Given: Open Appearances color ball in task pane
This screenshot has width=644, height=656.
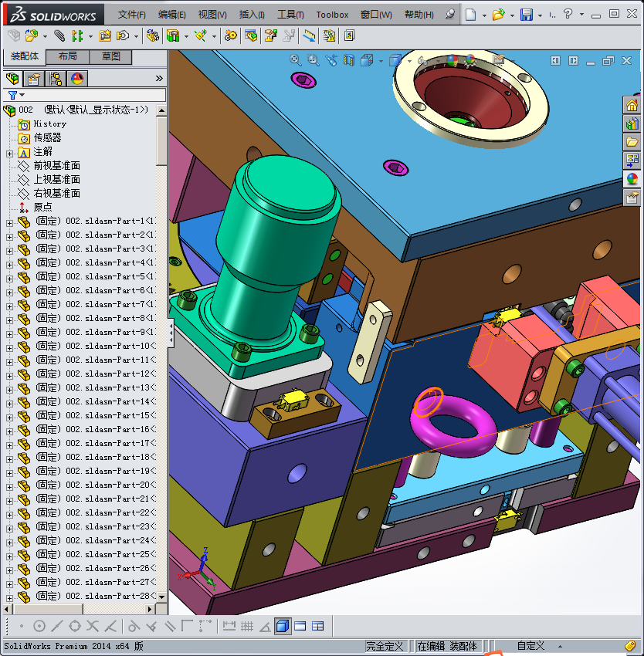Looking at the screenshot, I should pyautogui.click(x=632, y=179).
